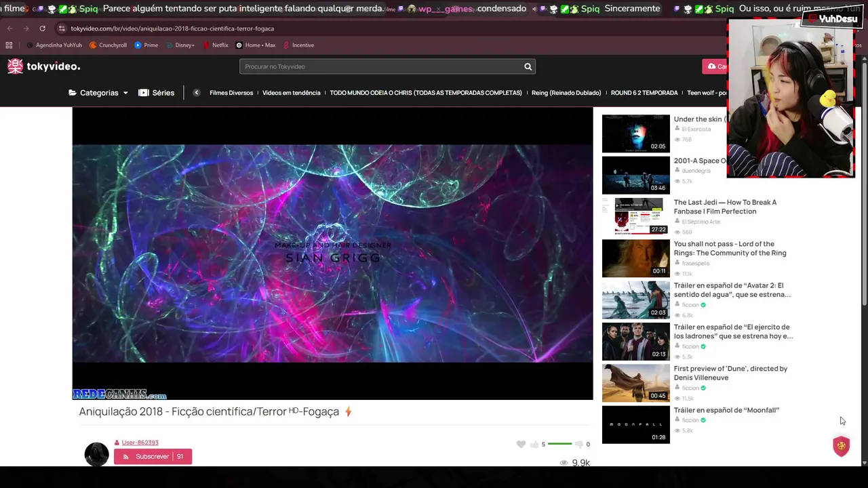Open frasespelis channel link

695,263
